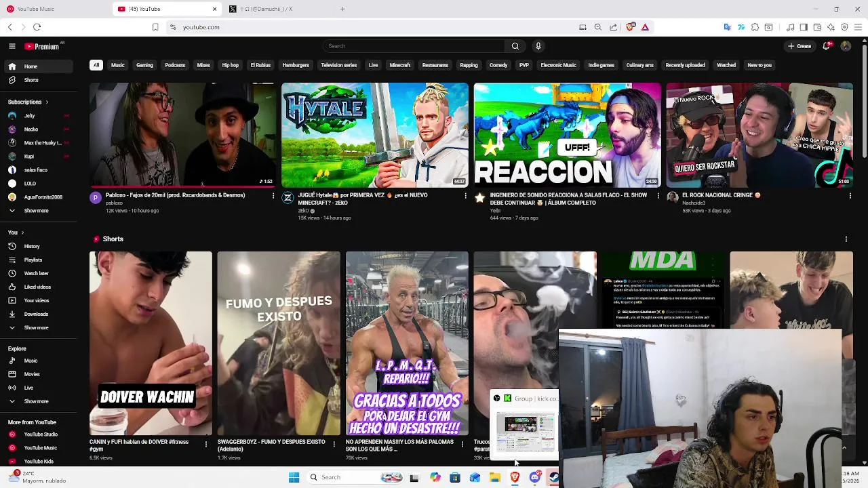Open El Rock Nacional Cringe thumbnail
Viewport: 868px width, 488px height.
pos(759,135)
